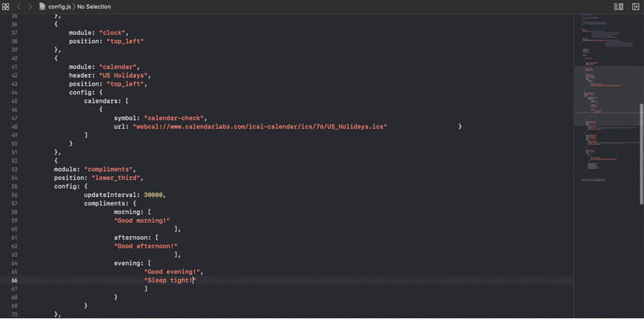The height and width of the screenshot is (319, 644).
Task: Go back with the left arrow
Action: [19, 6]
